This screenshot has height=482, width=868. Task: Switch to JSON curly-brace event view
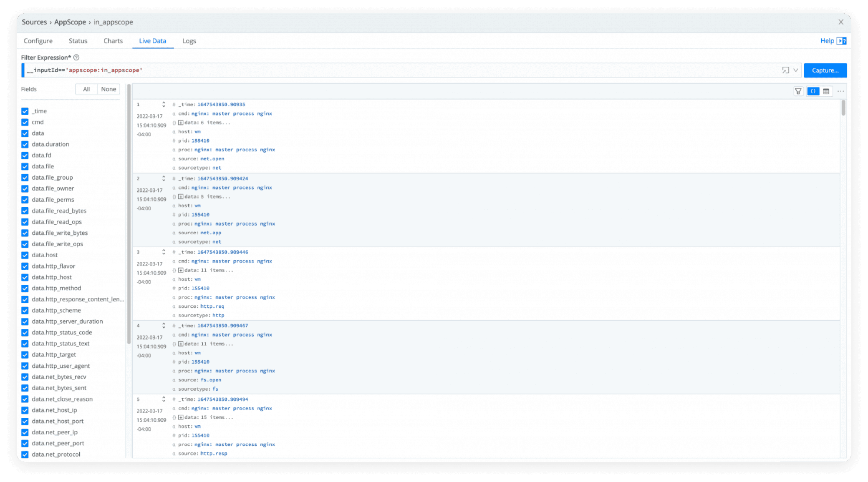[x=813, y=91]
